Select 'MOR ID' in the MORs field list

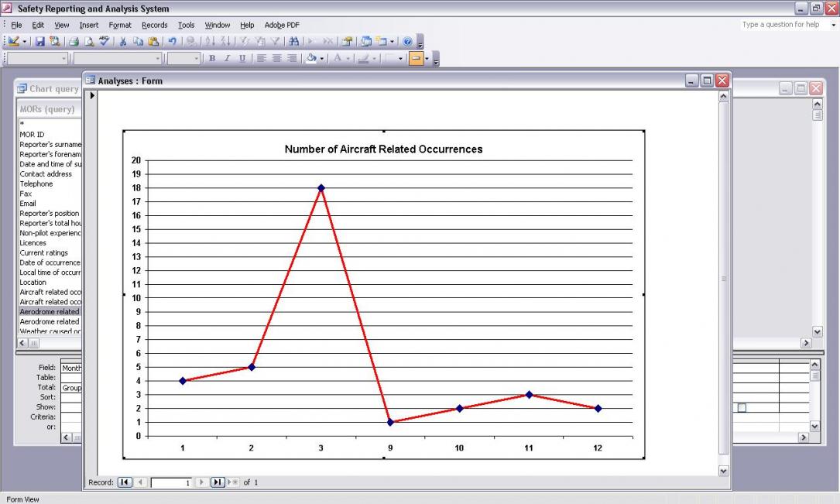pos(33,135)
